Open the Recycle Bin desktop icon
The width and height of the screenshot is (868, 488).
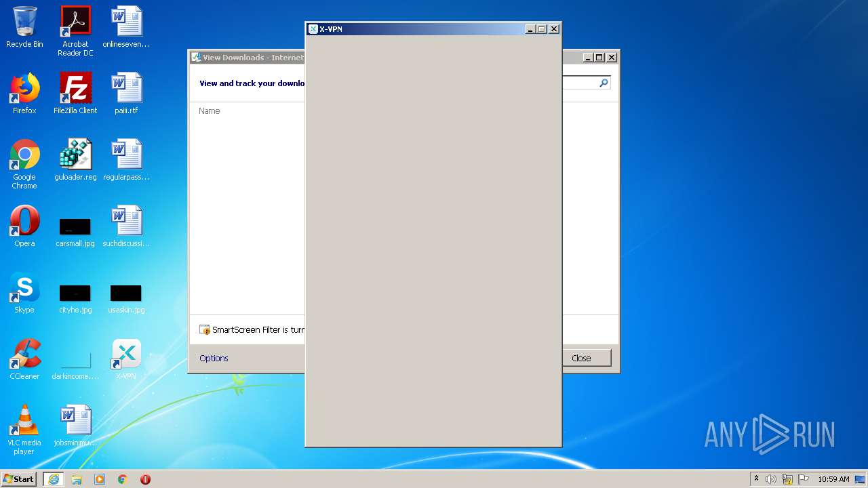[24, 28]
